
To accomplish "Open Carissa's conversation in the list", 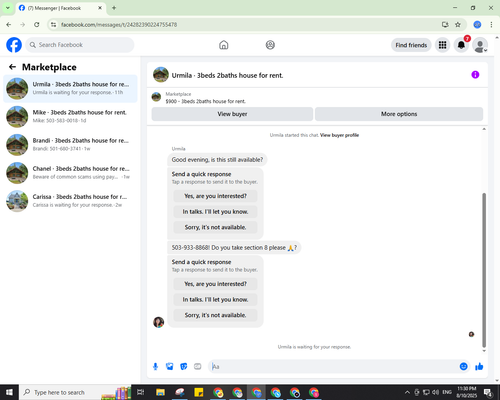I will (x=70, y=201).
